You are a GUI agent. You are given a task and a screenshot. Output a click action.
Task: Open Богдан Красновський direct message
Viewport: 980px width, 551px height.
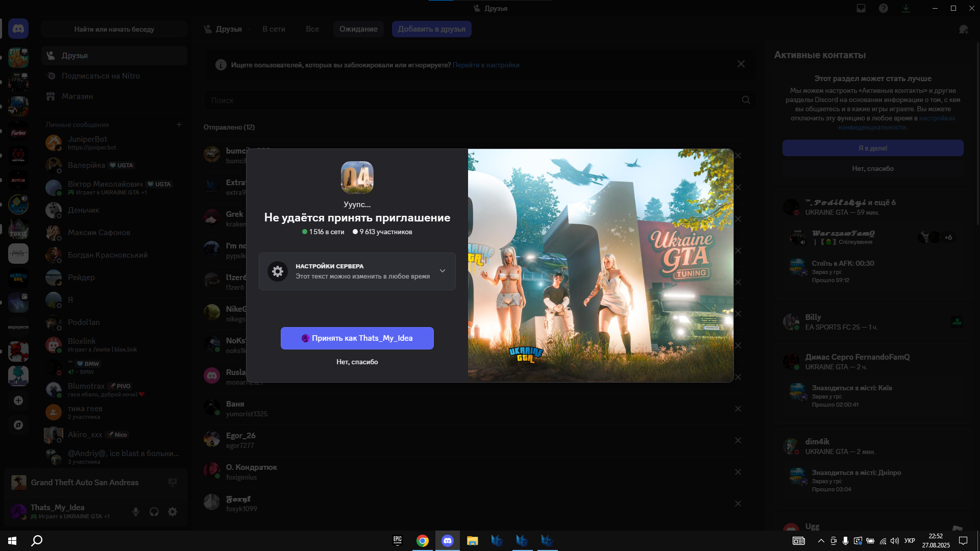[x=114, y=255]
